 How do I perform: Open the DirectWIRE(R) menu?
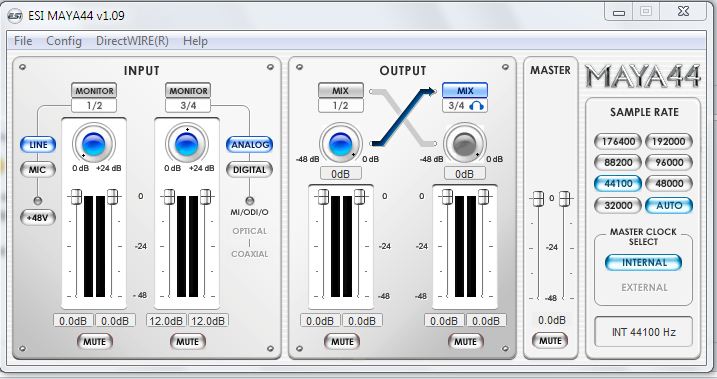[132, 41]
